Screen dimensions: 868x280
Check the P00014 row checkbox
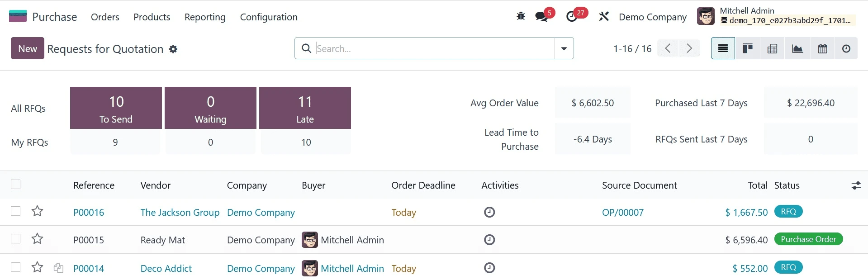click(x=16, y=267)
